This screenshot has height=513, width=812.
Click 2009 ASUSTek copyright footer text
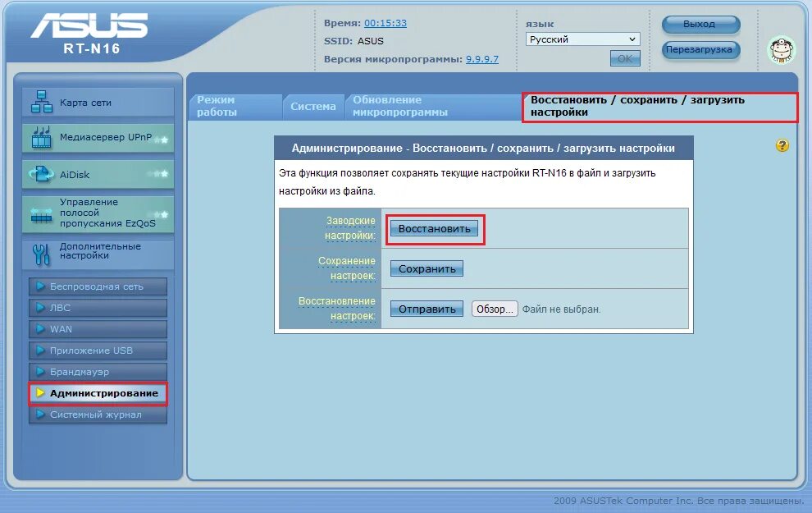[x=678, y=501]
